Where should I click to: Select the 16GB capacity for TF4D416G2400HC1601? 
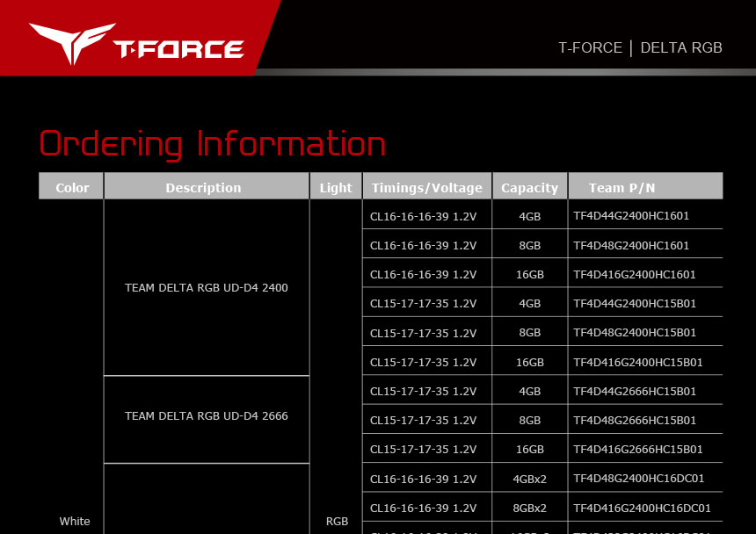[x=530, y=274]
